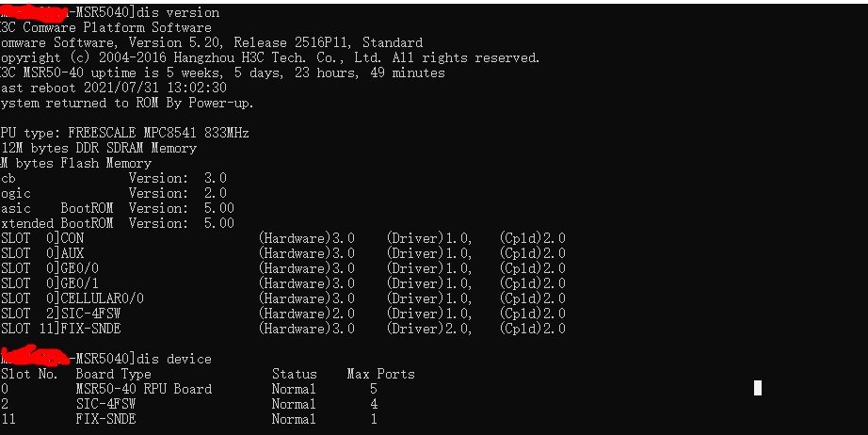The height and width of the screenshot is (435, 868).
Task: Click the AUX slot entry
Action: (x=72, y=253)
